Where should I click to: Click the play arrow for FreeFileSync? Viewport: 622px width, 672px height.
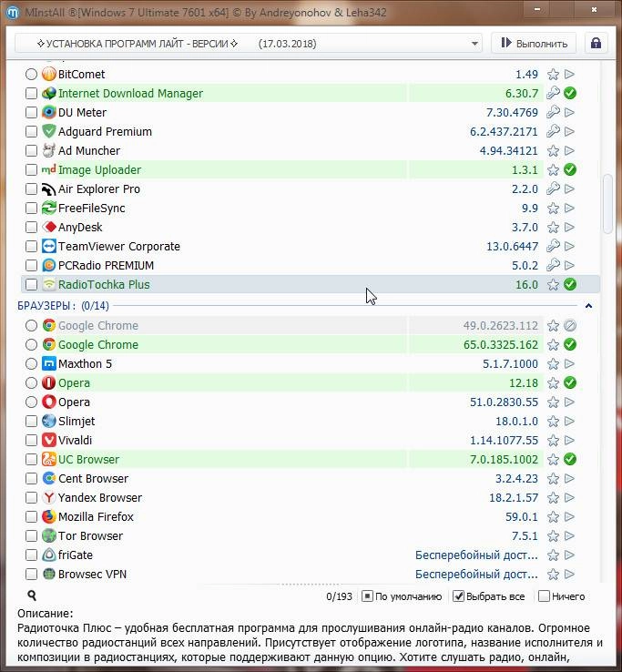point(569,208)
